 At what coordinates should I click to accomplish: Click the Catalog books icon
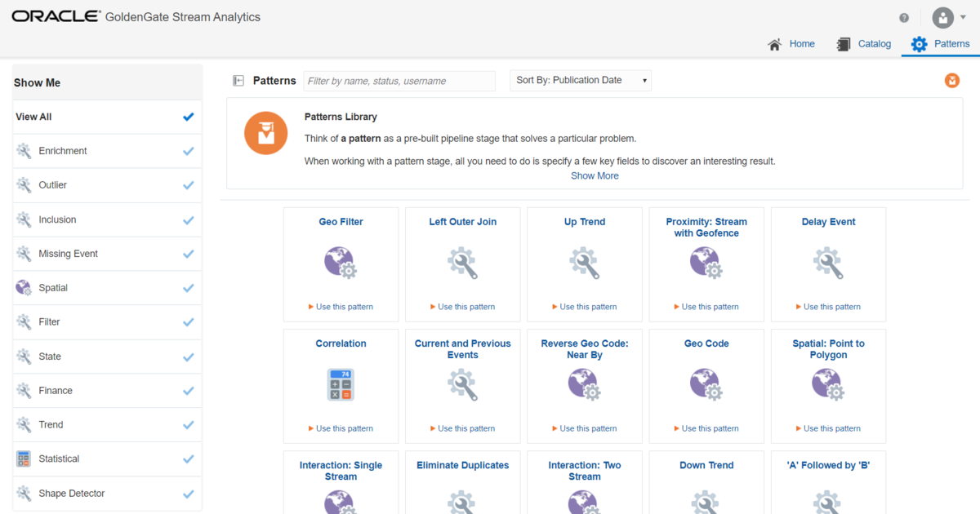844,44
